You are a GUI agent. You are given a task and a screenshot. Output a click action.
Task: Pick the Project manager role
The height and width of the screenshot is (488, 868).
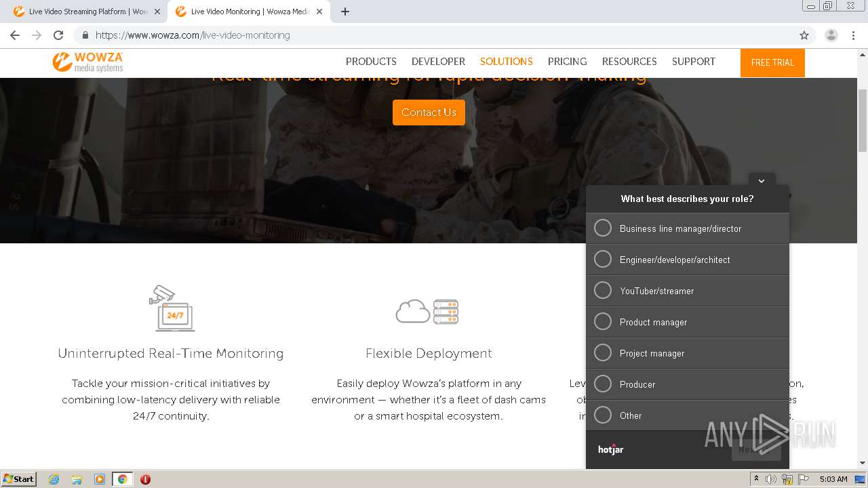688,353
